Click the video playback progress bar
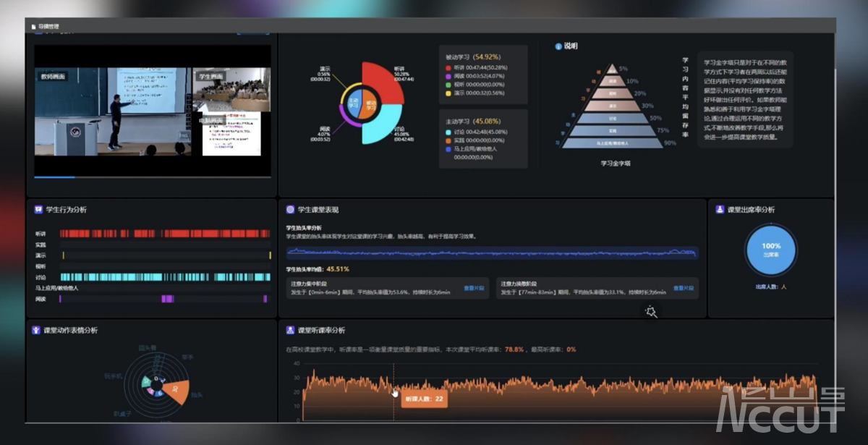The height and width of the screenshot is (445, 868). pos(152,177)
